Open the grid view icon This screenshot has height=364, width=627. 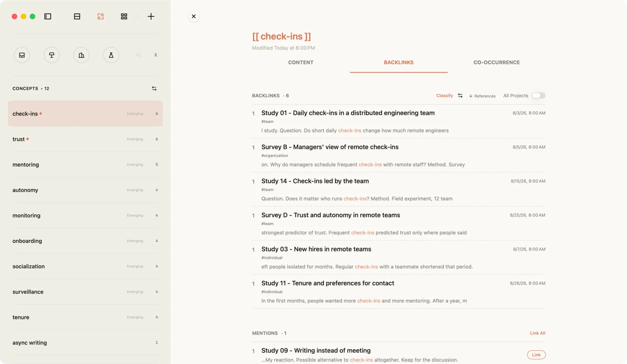tap(124, 16)
